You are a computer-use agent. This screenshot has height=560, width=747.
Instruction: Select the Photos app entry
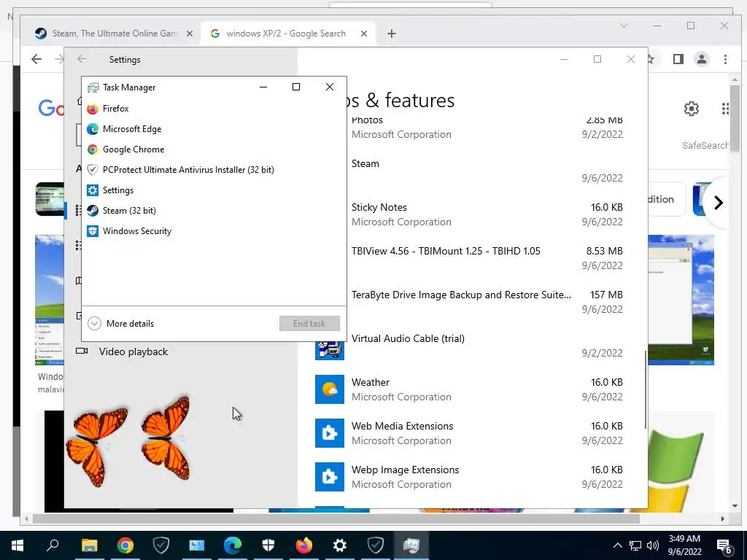pos(486,128)
